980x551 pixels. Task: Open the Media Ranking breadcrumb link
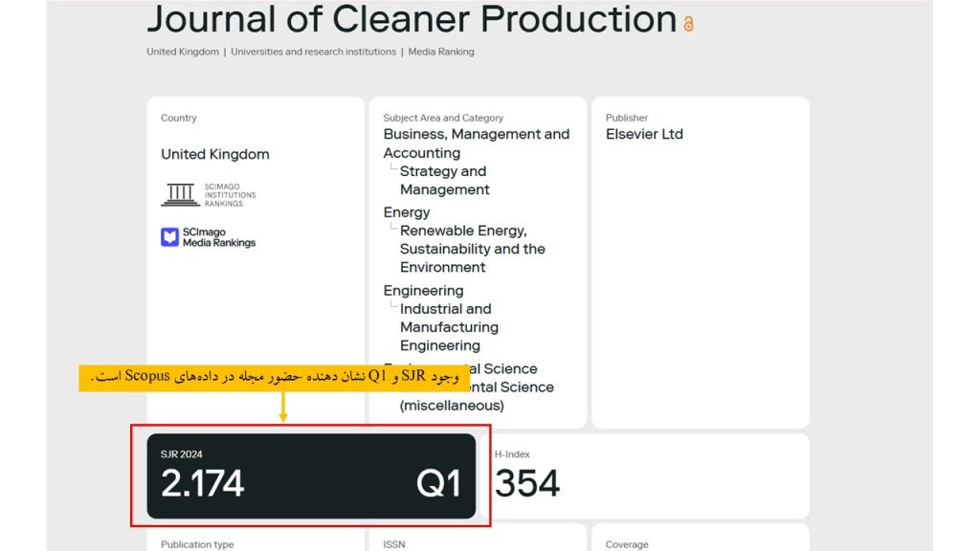click(440, 52)
